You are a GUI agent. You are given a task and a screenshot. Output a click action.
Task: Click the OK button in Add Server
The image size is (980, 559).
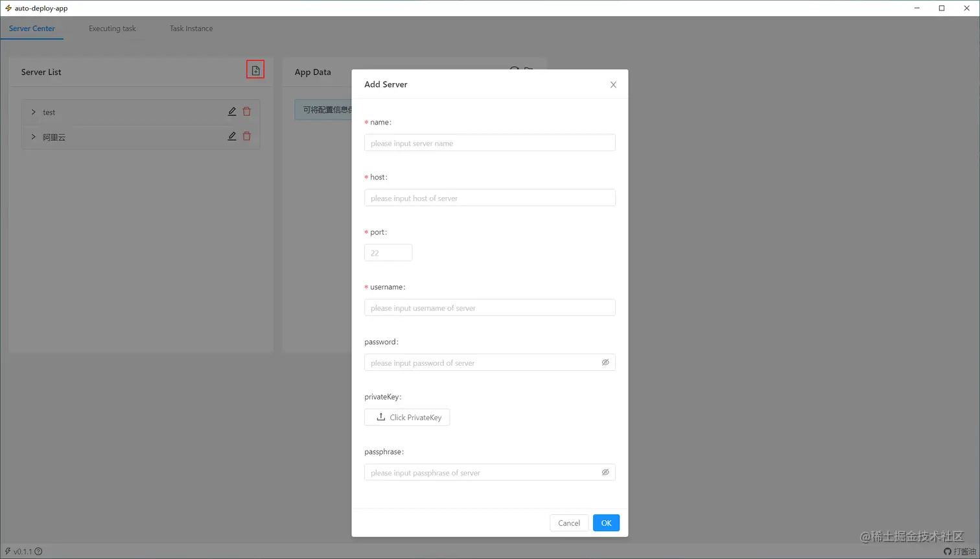click(606, 523)
